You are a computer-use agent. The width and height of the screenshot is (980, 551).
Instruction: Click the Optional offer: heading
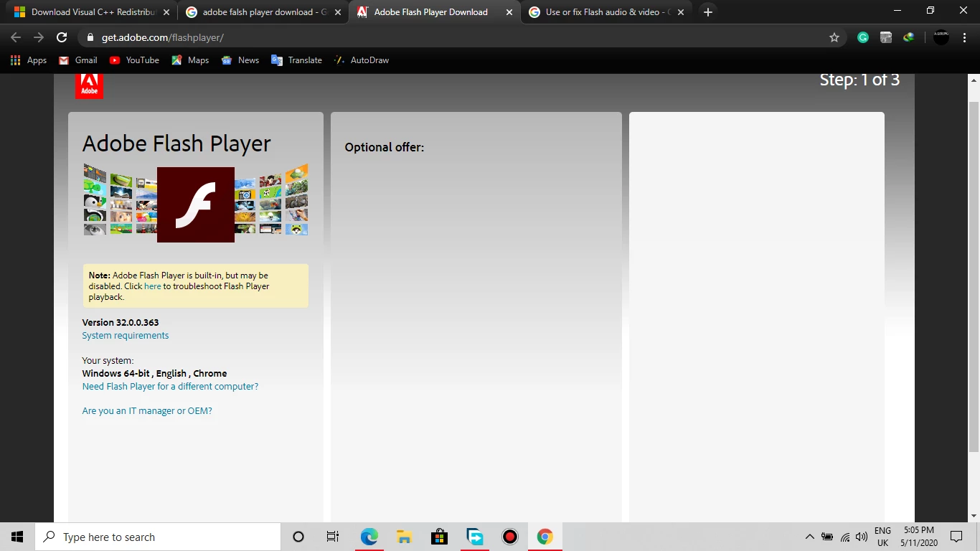coord(385,147)
